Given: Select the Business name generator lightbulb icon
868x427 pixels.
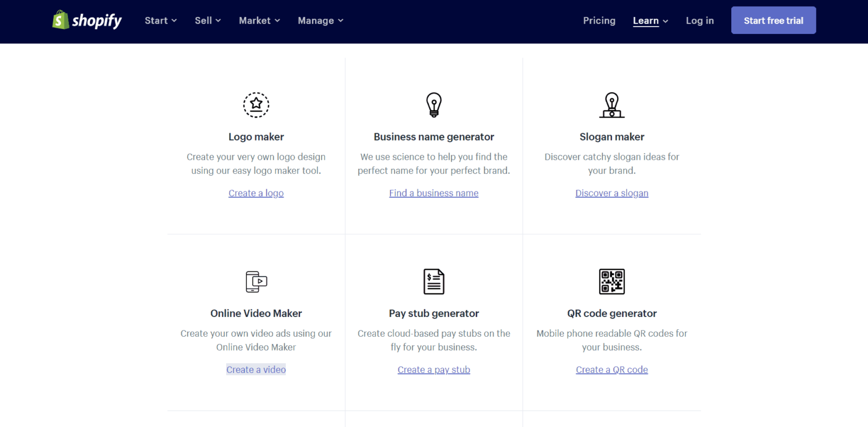Looking at the screenshot, I should tap(433, 104).
